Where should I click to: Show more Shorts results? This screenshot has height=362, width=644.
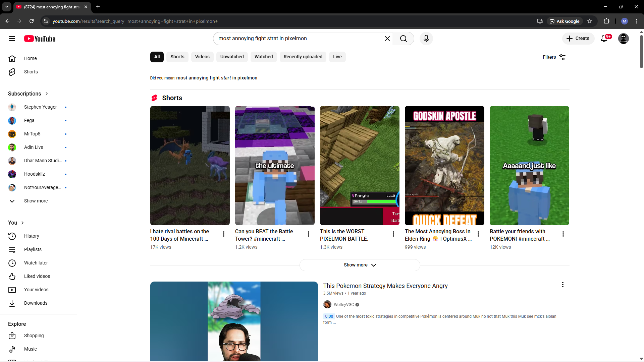(360, 265)
